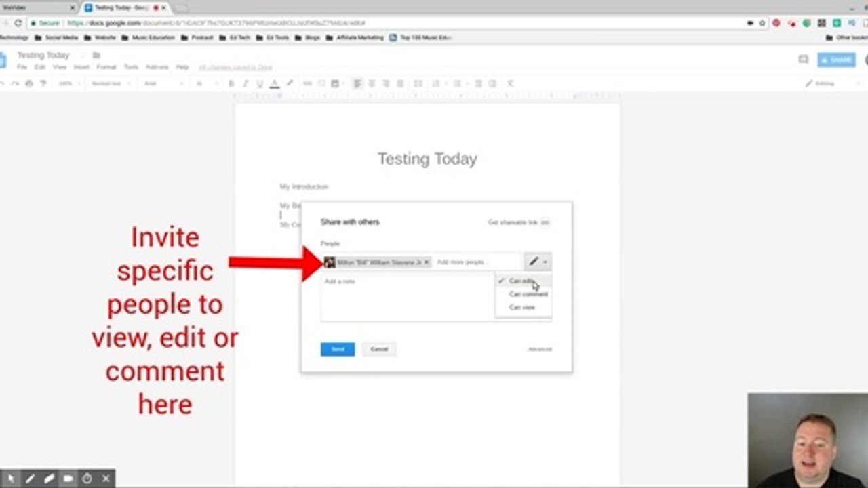The height and width of the screenshot is (488, 868).
Task: Open the text color picker
Action: (x=275, y=83)
